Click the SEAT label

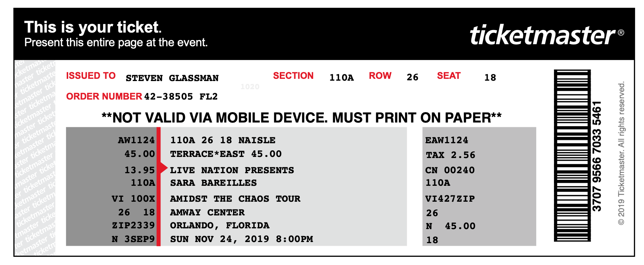449,76
